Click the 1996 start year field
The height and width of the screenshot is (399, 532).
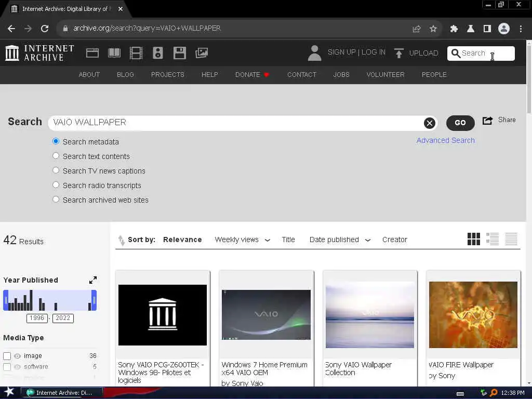[37, 318]
